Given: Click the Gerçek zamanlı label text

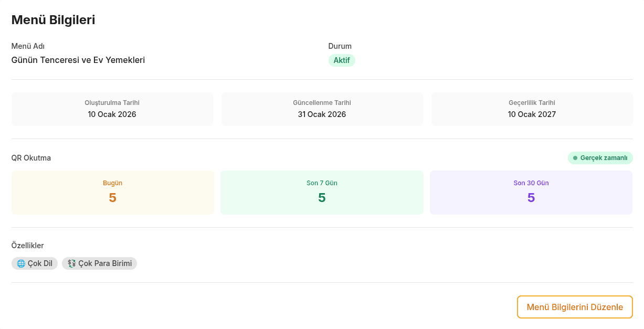Looking at the screenshot, I should 604,158.
